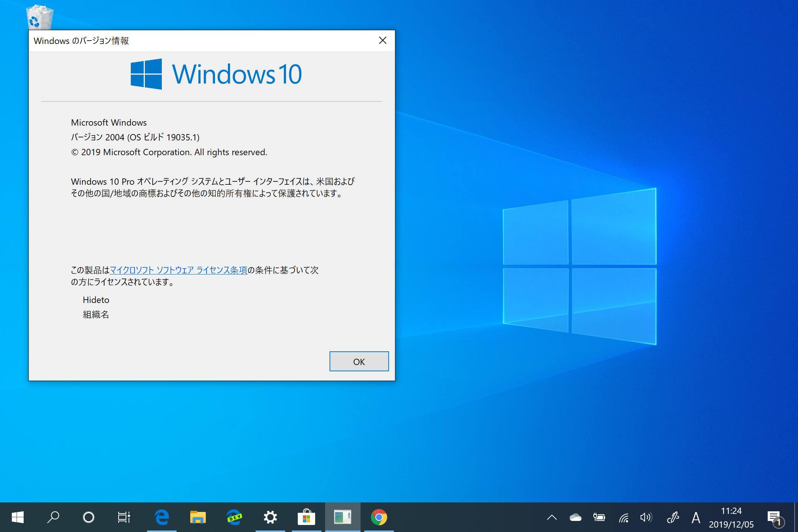The height and width of the screenshot is (532, 798).
Task: Launch Google Chrome from the taskbar
Action: [x=379, y=517]
